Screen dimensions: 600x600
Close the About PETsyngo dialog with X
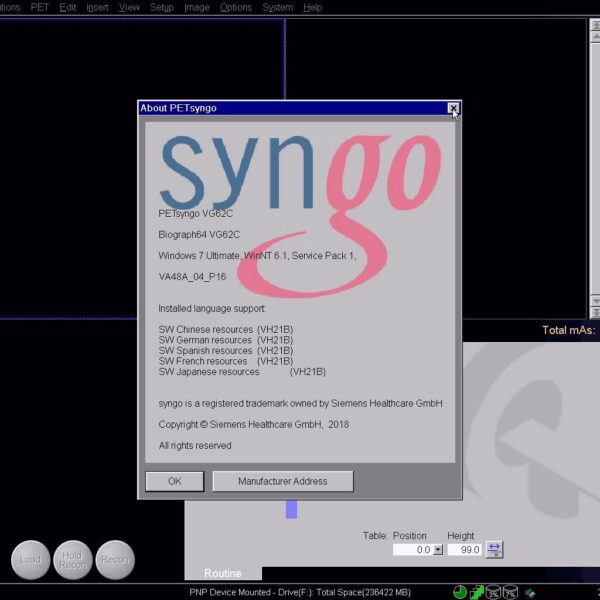point(453,108)
